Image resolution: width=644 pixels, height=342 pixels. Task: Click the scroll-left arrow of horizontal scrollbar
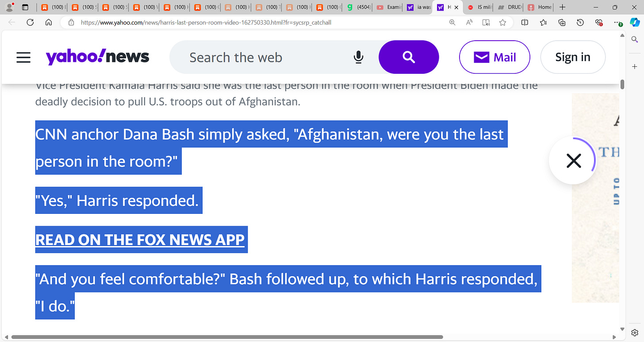[x=6, y=337]
